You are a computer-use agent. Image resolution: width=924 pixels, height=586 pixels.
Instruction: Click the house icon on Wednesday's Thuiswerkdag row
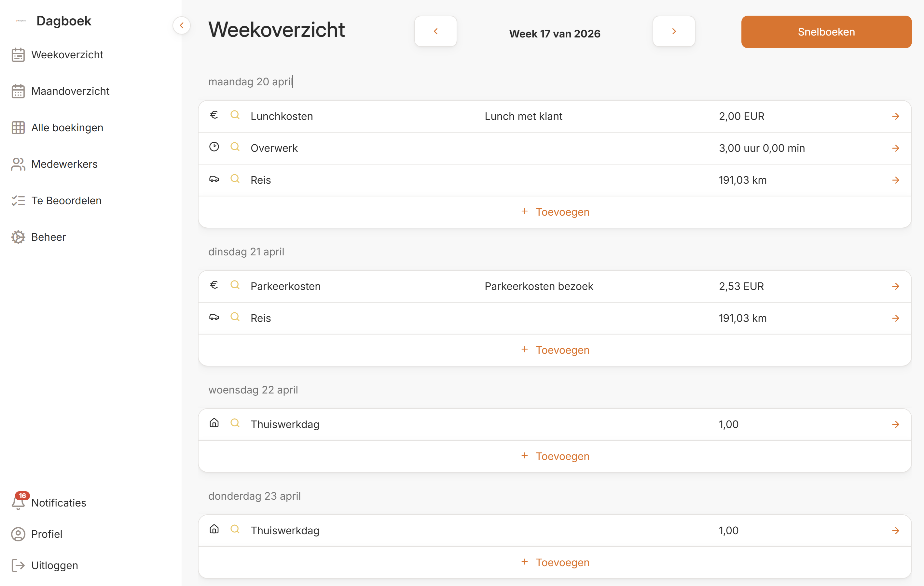(x=214, y=423)
